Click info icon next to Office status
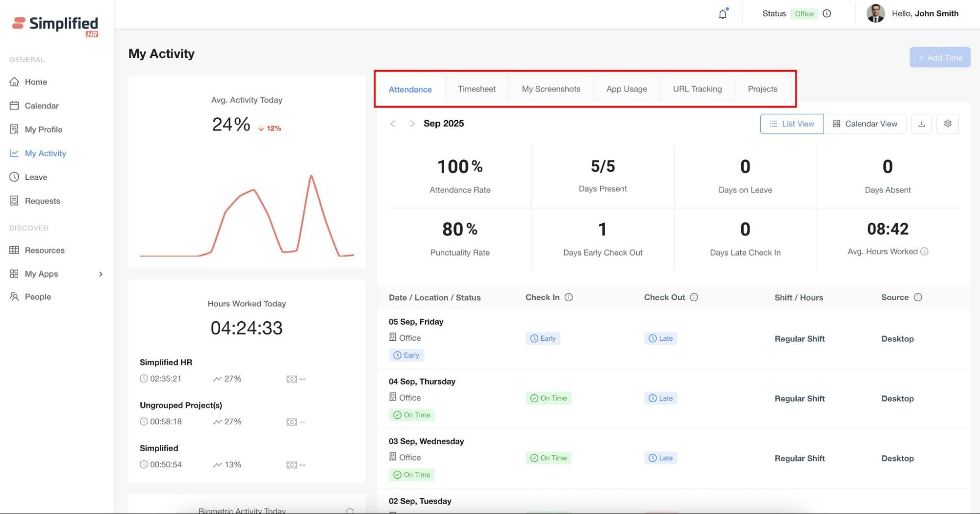Image resolution: width=980 pixels, height=514 pixels. pyautogui.click(x=827, y=14)
